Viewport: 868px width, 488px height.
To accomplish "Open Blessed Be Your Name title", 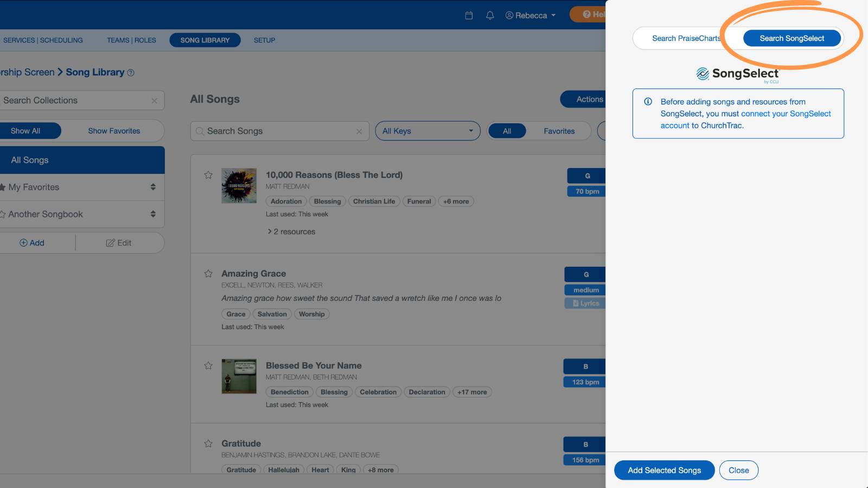I will click(x=314, y=365).
